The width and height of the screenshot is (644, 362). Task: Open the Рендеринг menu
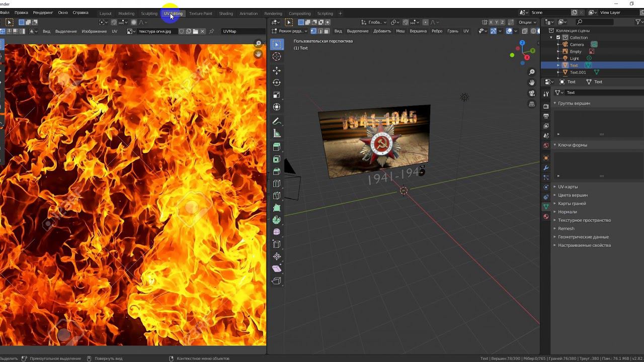coord(43,13)
